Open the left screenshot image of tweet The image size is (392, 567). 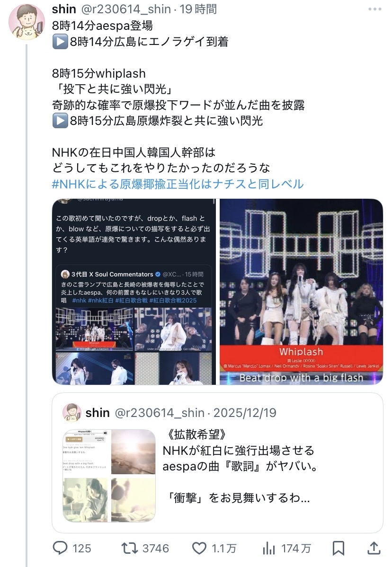click(x=134, y=292)
